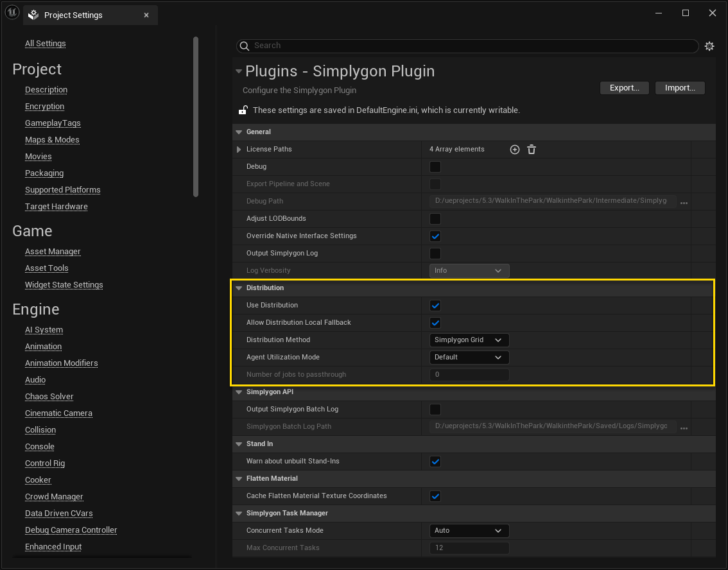Screen dimensions: 728x570
Task: Click the search magnifier icon in the settings search bar
Action: [x=245, y=46]
